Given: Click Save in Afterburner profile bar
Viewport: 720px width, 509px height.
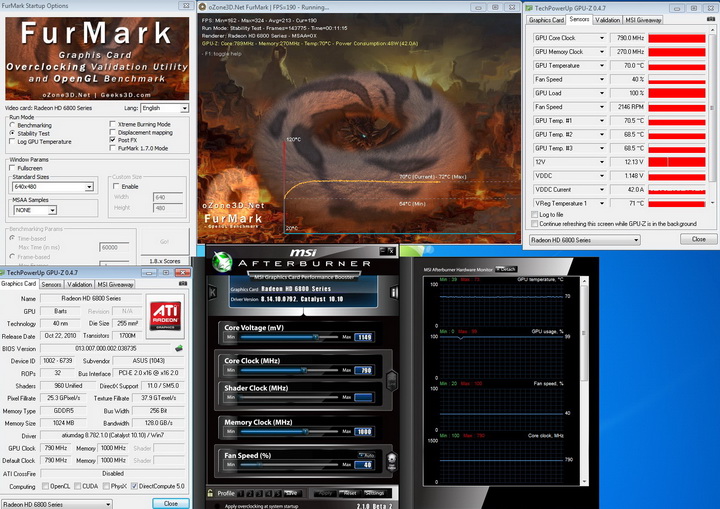Looking at the screenshot, I should [291, 493].
